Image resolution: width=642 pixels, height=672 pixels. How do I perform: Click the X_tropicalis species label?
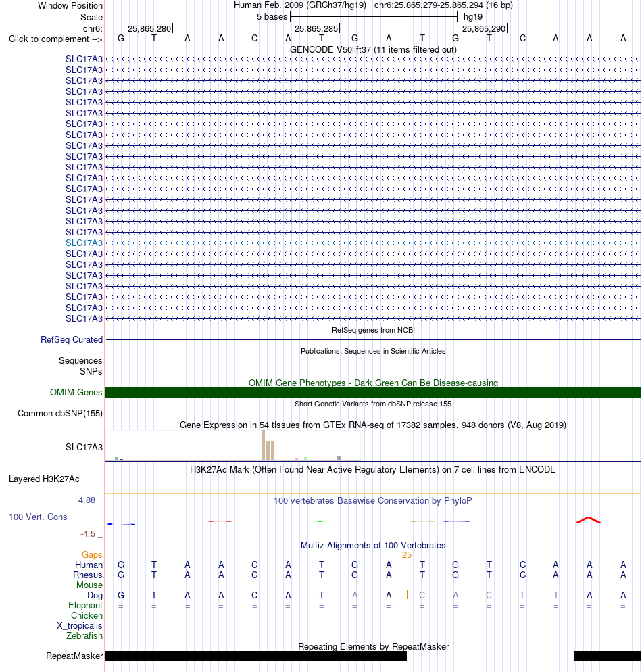(x=80, y=626)
